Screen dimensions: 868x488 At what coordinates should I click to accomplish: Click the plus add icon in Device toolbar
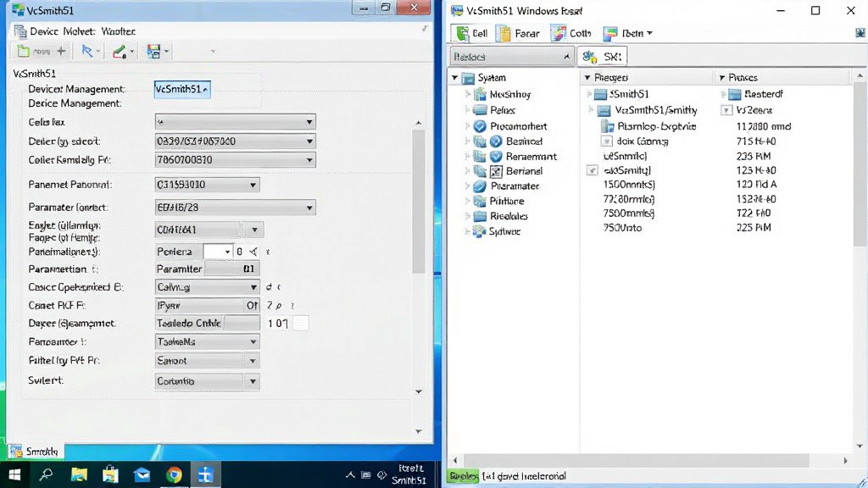click(x=61, y=52)
